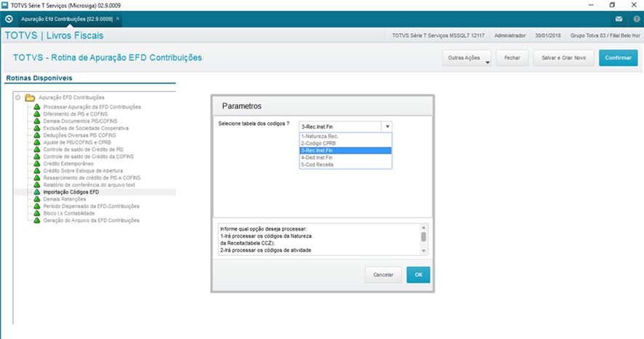Choose 4-Ded.Inst.Fin option
Viewport: 644px width, 339px height.
point(345,157)
